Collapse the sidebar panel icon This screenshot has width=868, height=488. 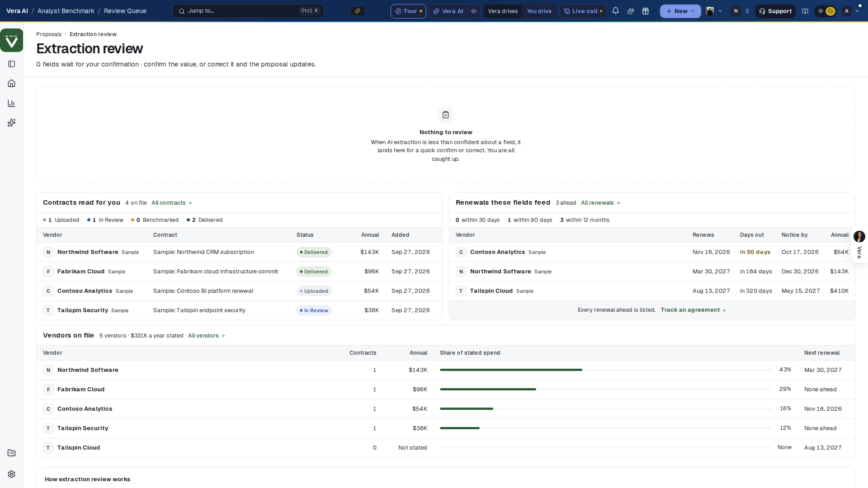tap(12, 64)
